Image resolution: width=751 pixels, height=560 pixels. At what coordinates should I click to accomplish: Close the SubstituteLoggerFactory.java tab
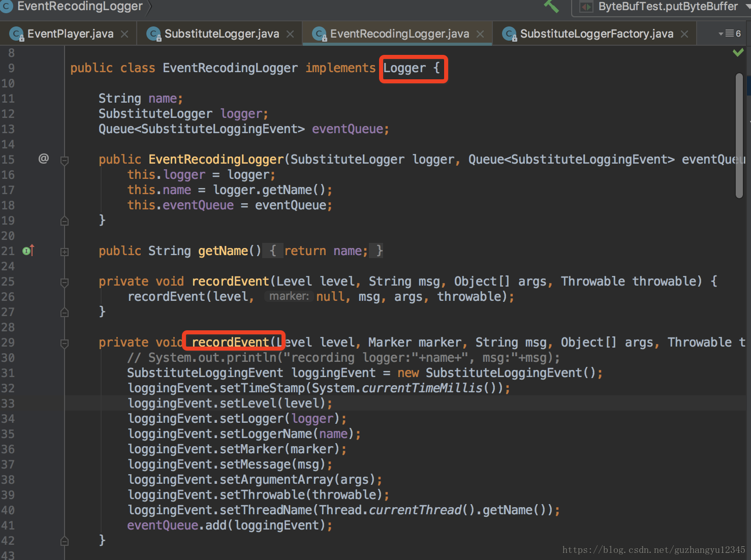pos(684,34)
